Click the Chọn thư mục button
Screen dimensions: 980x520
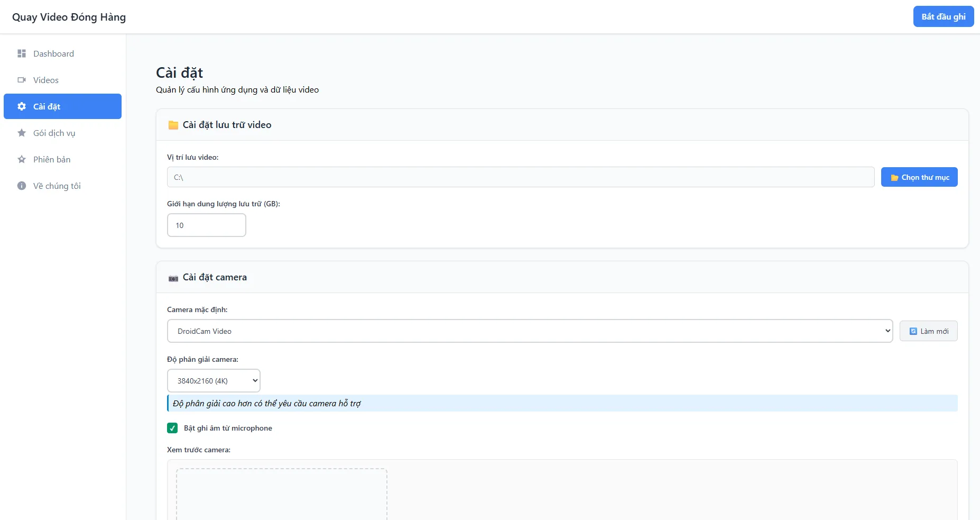coord(919,177)
